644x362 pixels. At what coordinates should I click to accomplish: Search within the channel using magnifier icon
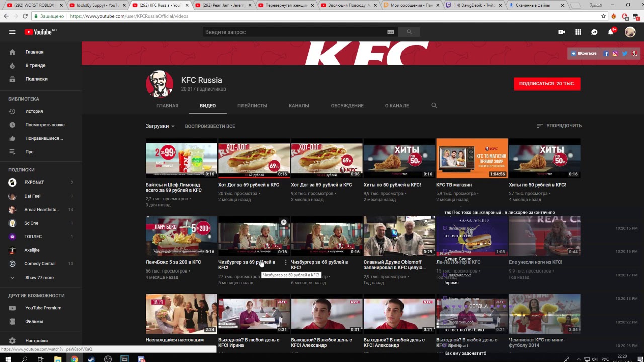coord(434,106)
